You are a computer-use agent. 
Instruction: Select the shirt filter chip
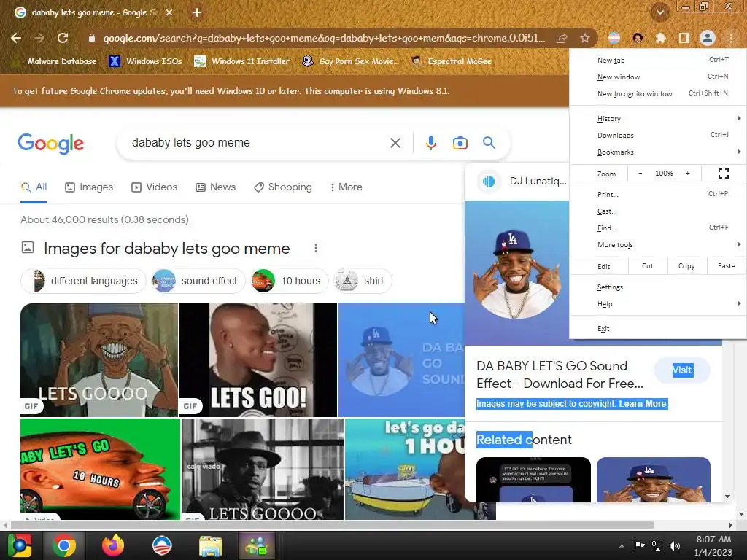coord(363,281)
